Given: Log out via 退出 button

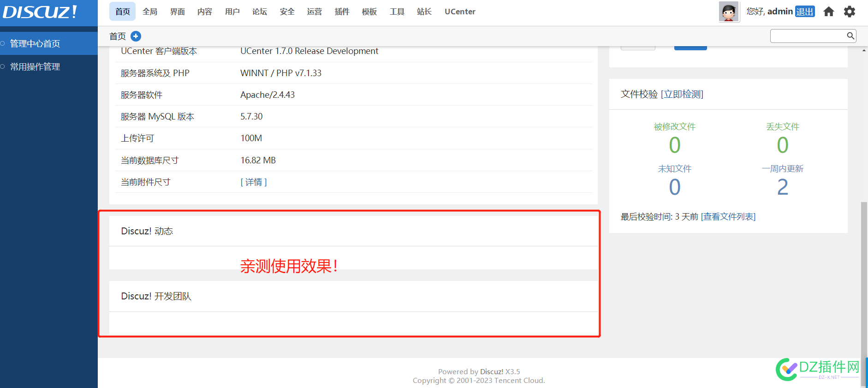Looking at the screenshot, I should (x=805, y=12).
